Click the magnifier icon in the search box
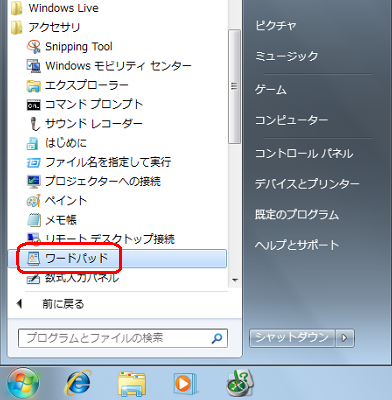 coord(217,338)
